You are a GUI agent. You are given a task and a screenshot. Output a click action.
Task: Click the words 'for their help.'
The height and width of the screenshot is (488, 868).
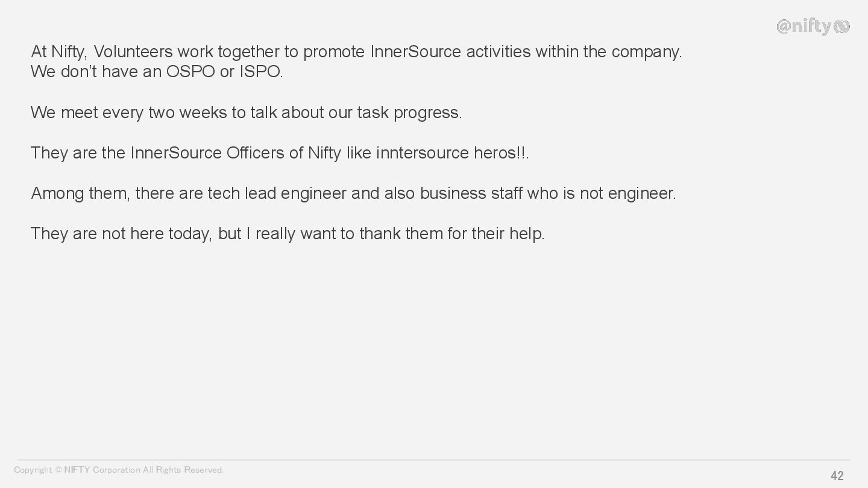[496, 234]
